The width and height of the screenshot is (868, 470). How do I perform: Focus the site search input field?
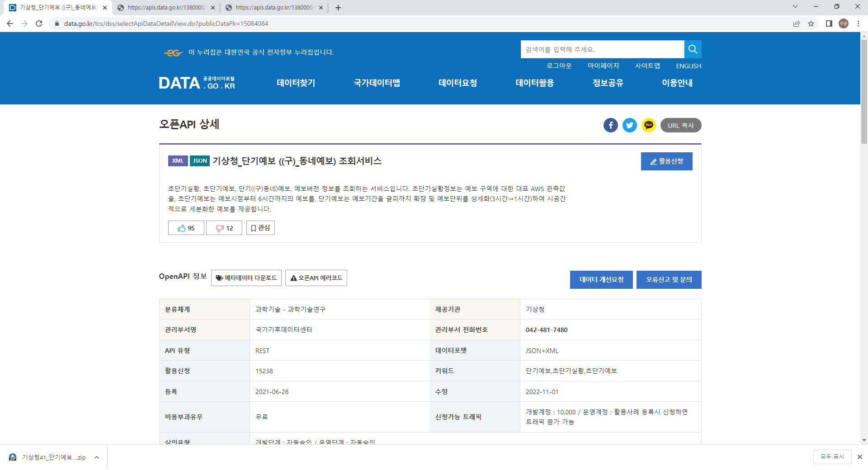(602, 49)
